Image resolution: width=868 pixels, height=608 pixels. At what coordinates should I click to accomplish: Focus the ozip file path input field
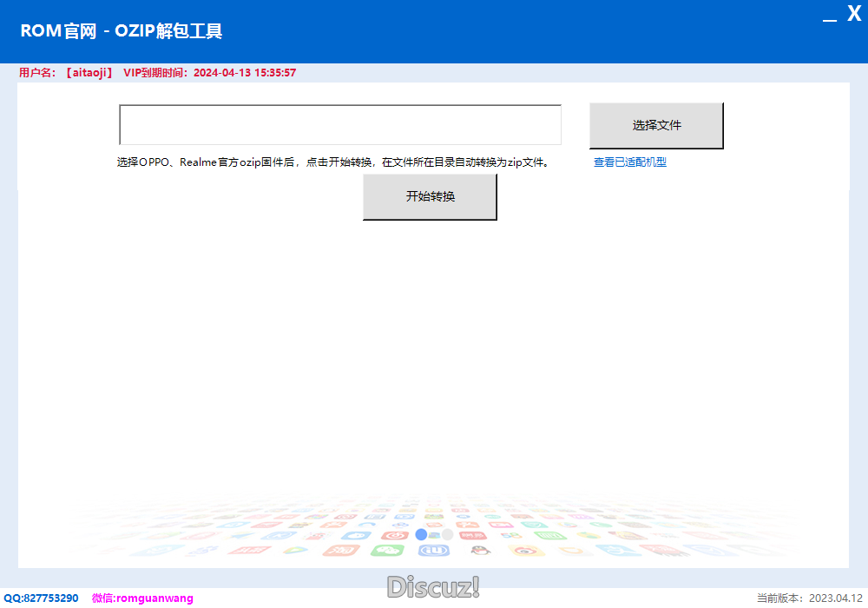point(340,124)
